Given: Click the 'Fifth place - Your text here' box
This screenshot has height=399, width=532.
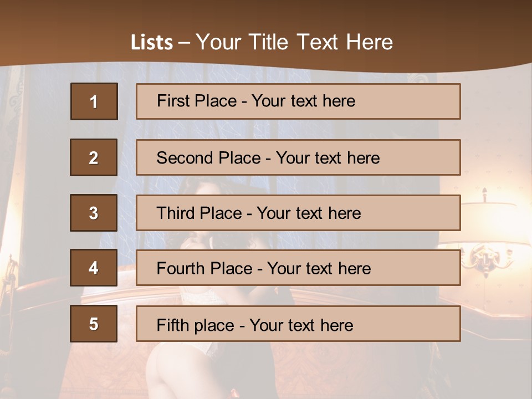Looking at the screenshot, I should (x=298, y=324).
